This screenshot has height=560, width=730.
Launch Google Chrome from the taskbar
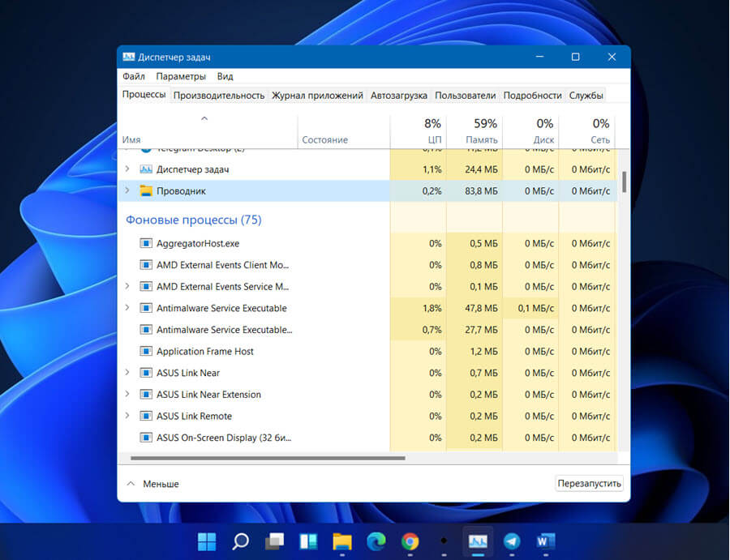click(x=410, y=541)
